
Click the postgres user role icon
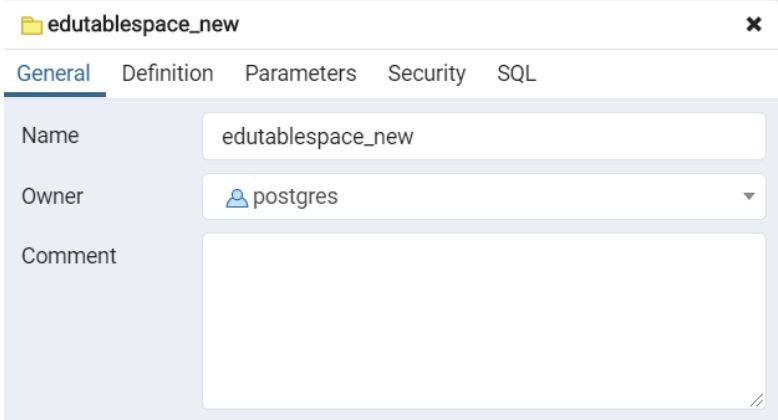pos(232,197)
